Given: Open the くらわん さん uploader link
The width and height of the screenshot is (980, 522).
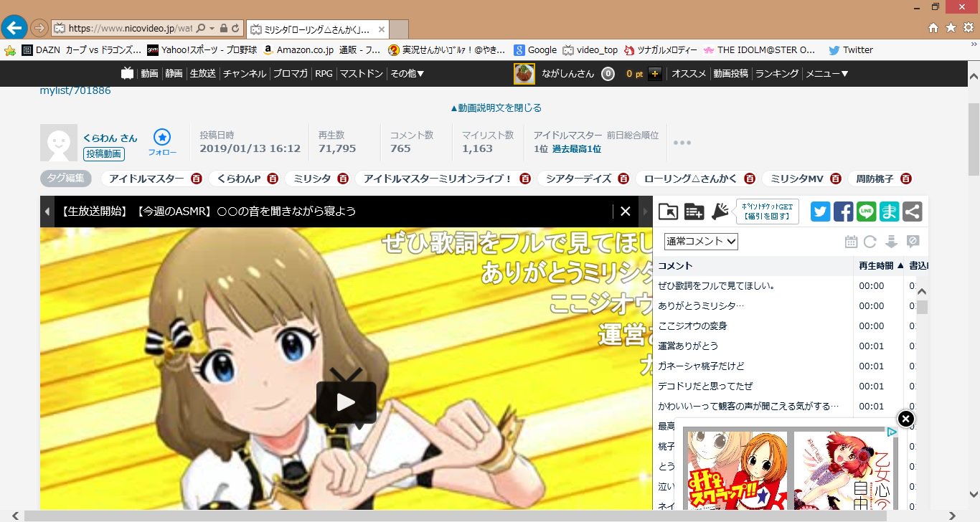Looking at the screenshot, I should point(110,137).
